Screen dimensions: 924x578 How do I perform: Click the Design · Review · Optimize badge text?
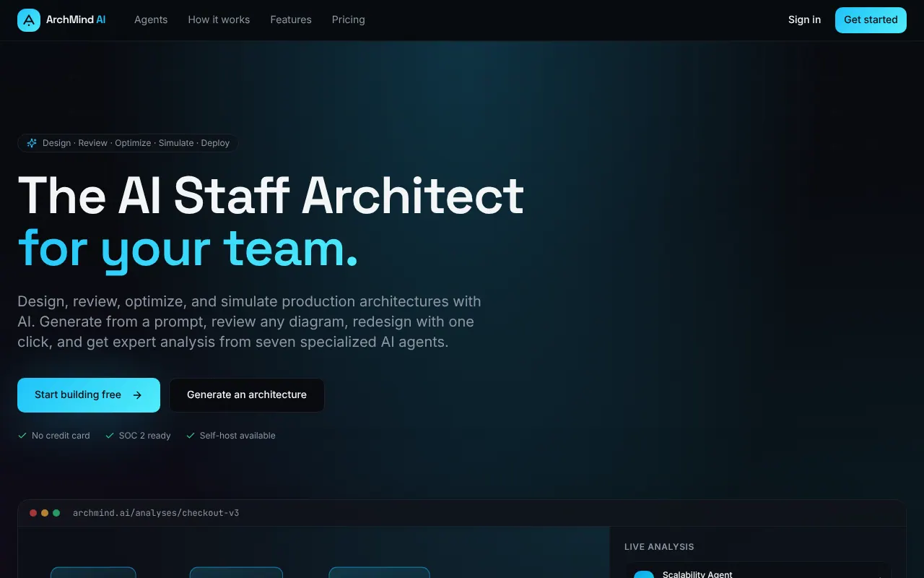136,143
